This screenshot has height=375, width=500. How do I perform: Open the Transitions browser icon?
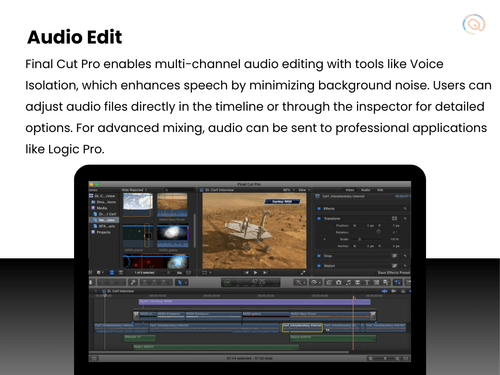click(357, 282)
